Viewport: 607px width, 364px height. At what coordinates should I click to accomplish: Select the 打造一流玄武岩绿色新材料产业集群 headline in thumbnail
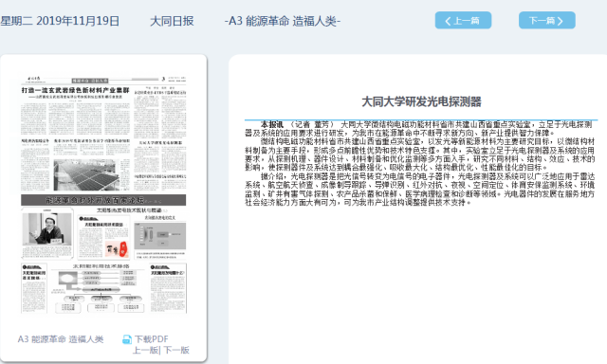76,90
